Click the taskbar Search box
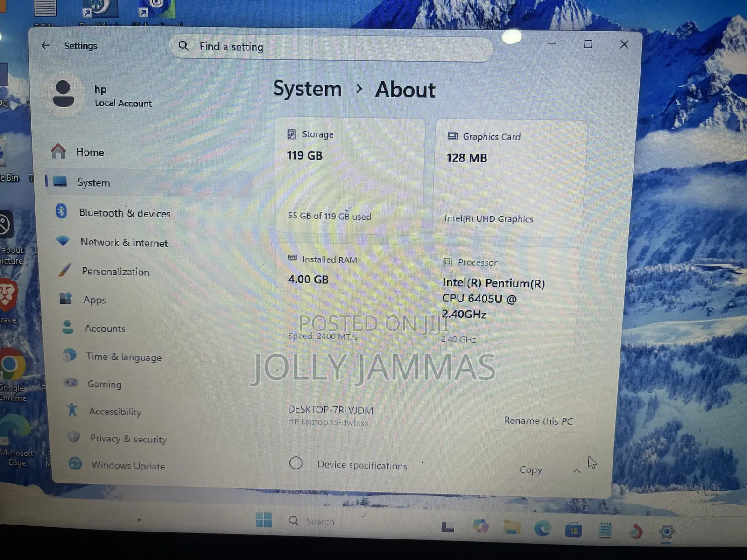747x560 pixels. coord(320,521)
